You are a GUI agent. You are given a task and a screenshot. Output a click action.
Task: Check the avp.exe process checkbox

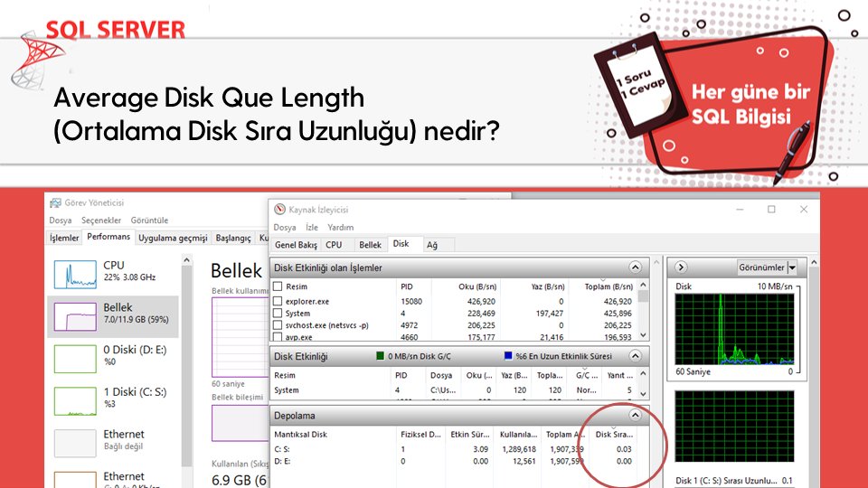coord(278,336)
